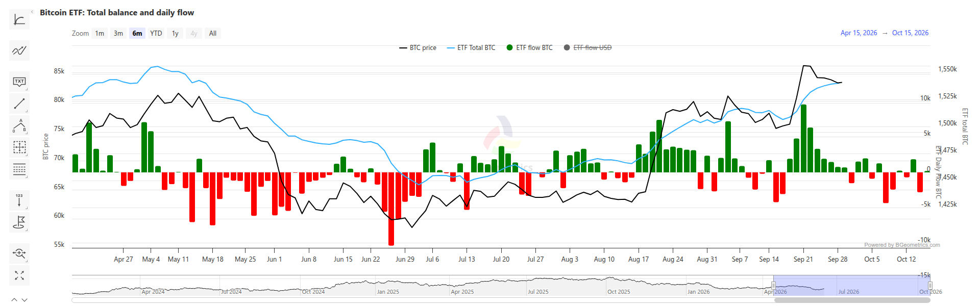Viewport: 980px width, 306px height.
Task: Open the Indicators tool in chart toolbar
Action: click(19, 20)
